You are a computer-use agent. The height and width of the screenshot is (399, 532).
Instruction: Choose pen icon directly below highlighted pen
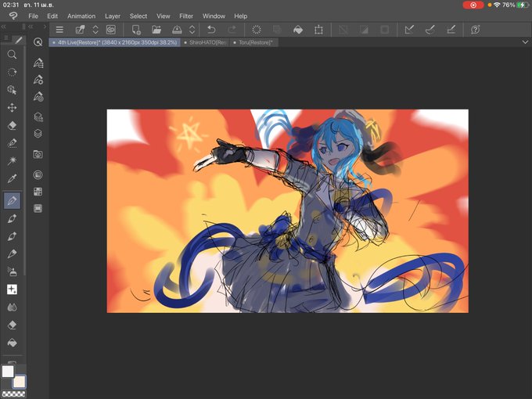coord(12,218)
